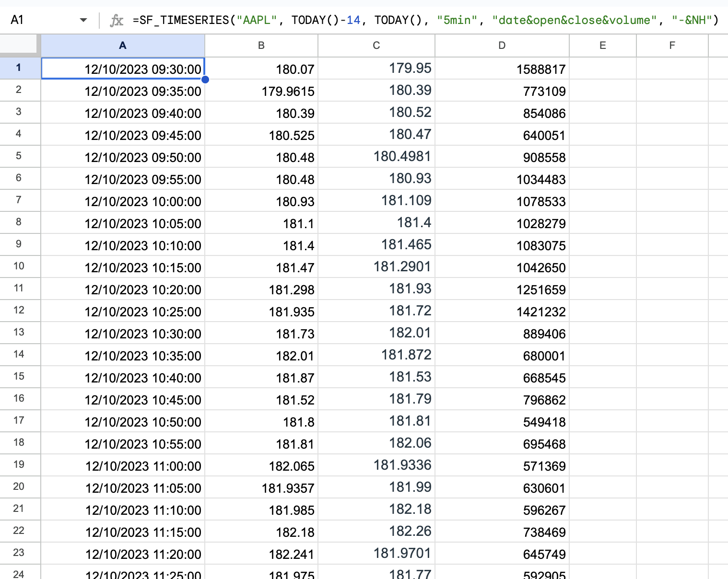Image resolution: width=728 pixels, height=579 pixels.
Task: Select volume cell 854086
Action: coord(502,113)
